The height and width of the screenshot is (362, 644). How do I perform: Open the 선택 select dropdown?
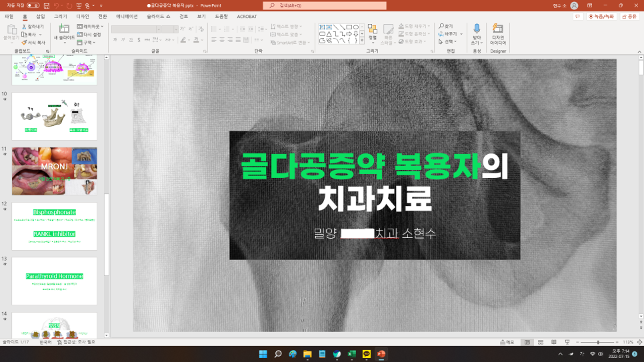[447, 41]
